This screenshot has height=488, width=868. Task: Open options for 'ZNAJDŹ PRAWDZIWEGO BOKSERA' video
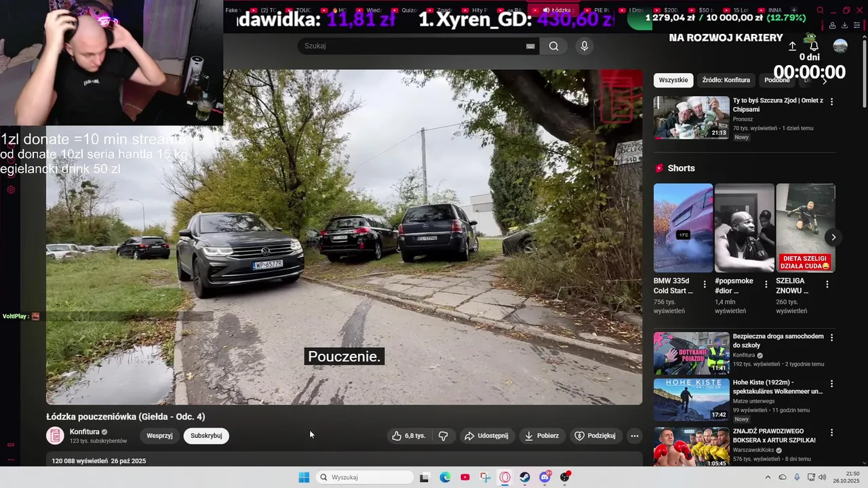[x=832, y=432]
